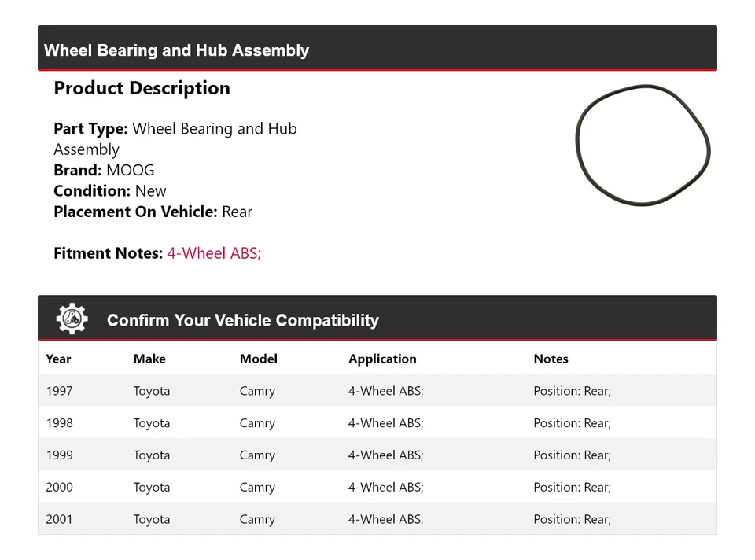Click the Make column header
755x560 pixels.
point(149,359)
